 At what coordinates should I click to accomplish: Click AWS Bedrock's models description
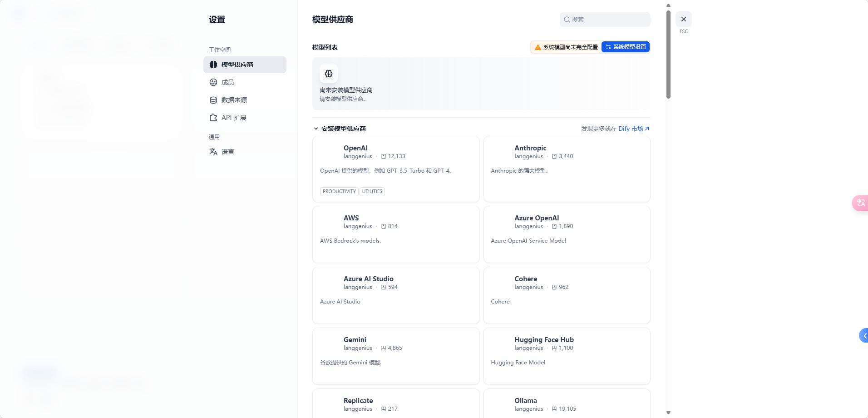(x=350, y=241)
